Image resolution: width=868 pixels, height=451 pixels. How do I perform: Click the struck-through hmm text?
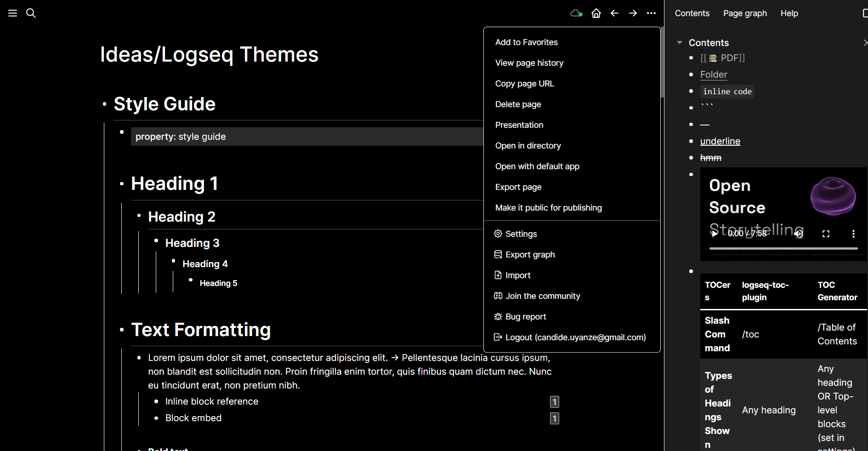click(x=710, y=158)
